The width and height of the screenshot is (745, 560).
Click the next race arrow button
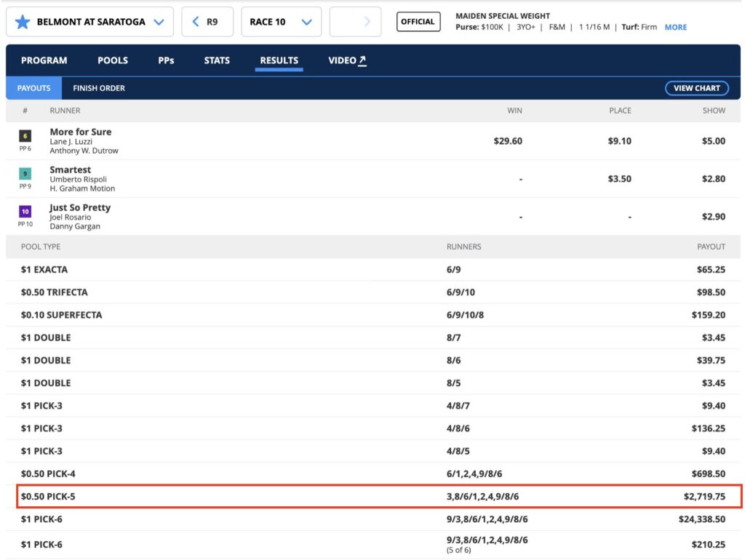pyautogui.click(x=355, y=22)
